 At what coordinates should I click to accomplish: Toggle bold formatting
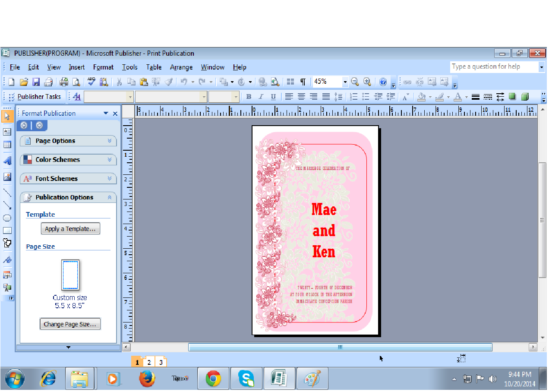pyautogui.click(x=249, y=97)
